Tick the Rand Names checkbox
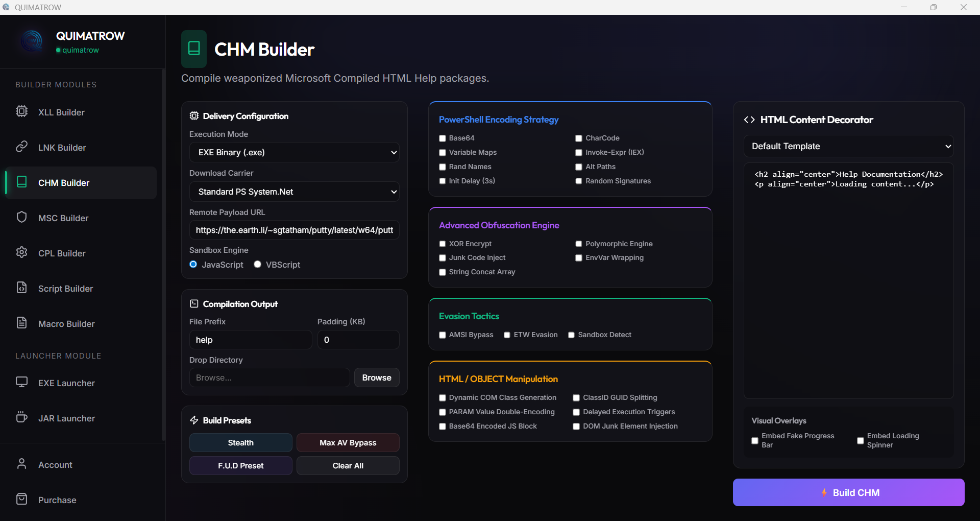This screenshot has height=521, width=980. 443,167
